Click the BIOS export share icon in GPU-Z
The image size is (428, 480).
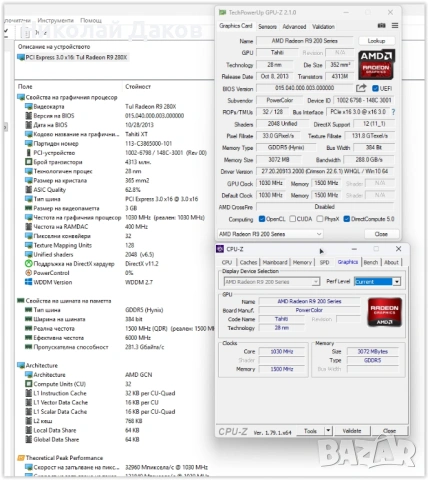(x=361, y=88)
